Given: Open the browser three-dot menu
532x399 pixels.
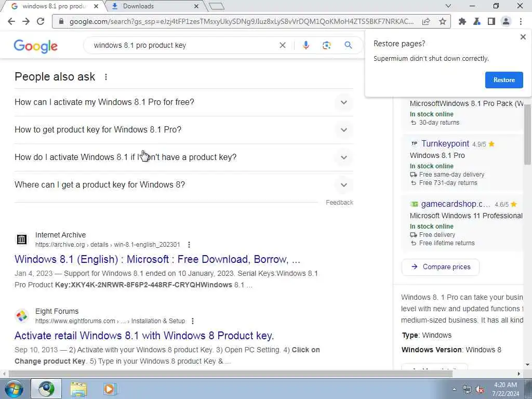Looking at the screenshot, I should [x=521, y=21].
